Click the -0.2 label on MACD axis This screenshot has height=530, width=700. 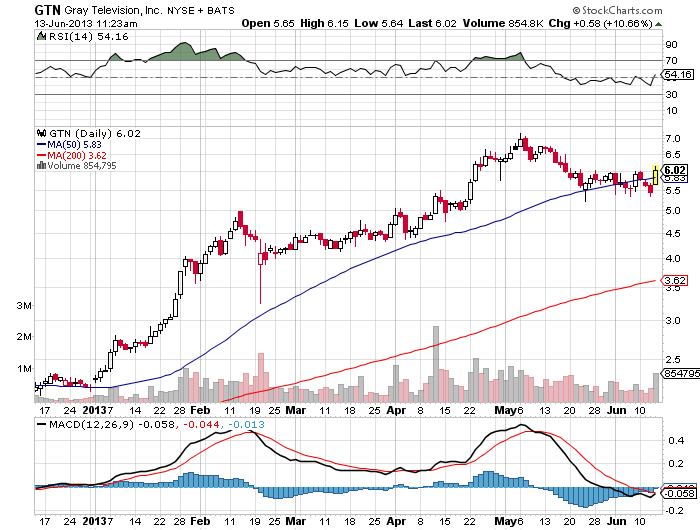click(674, 510)
